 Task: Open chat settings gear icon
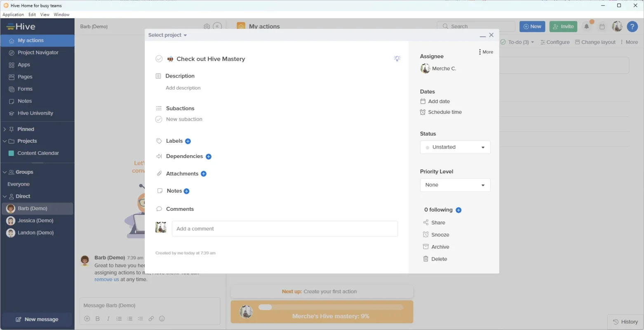207,26
